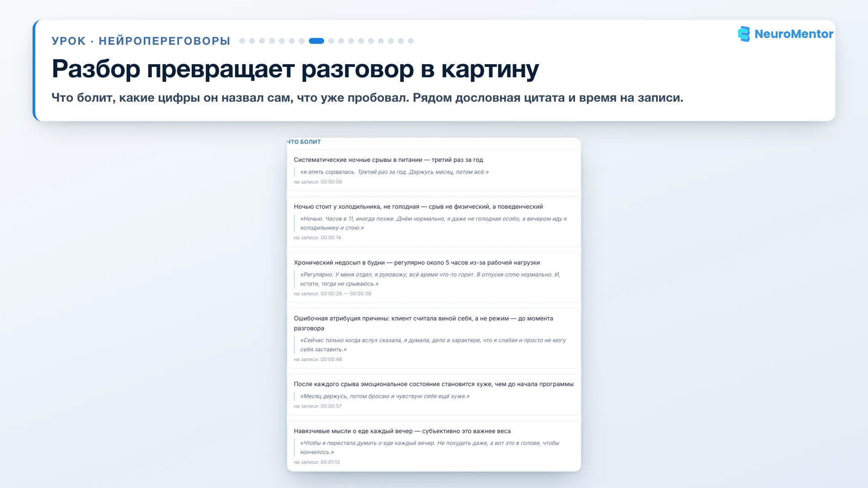868x488 pixels.
Task: Click quote '«я опять сорвалась. Третий раз за год…»'
Action: click(x=394, y=172)
